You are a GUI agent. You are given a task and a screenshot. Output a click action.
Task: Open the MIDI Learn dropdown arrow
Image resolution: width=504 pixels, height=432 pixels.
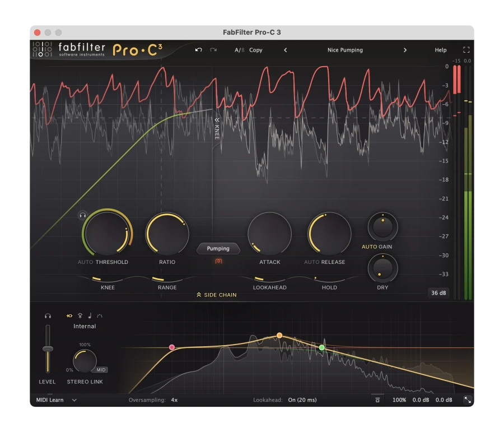click(x=74, y=400)
